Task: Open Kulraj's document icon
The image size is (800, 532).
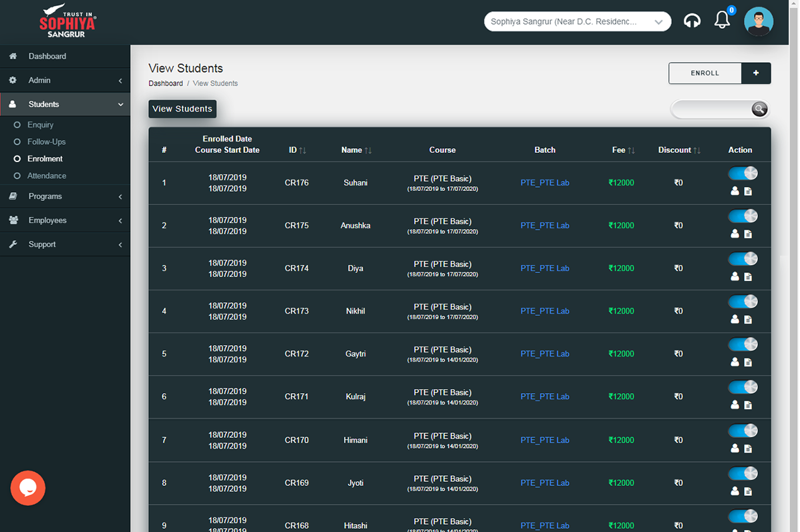Action: [x=748, y=405]
